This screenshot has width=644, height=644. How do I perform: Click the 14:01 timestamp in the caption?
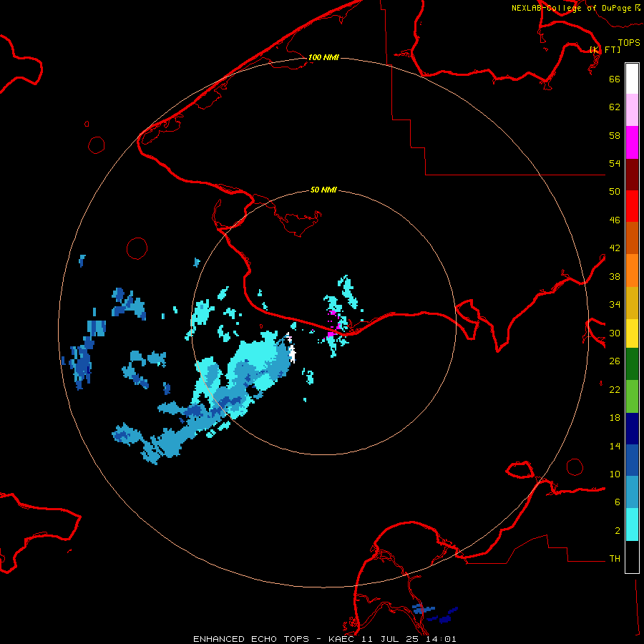(x=441, y=639)
